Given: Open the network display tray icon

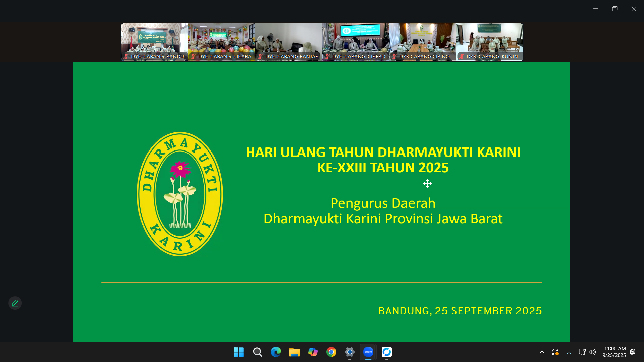Looking at the screenshot, I should pos(582,352).
